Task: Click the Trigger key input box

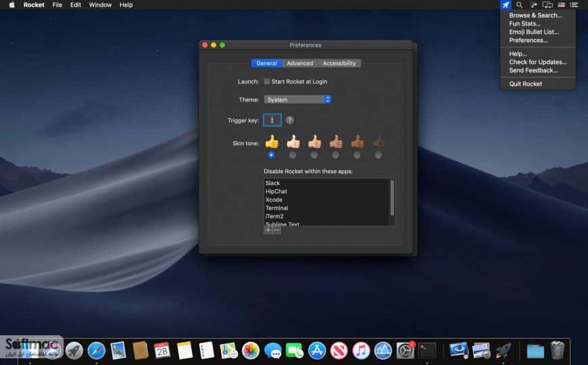Action: 272,120
